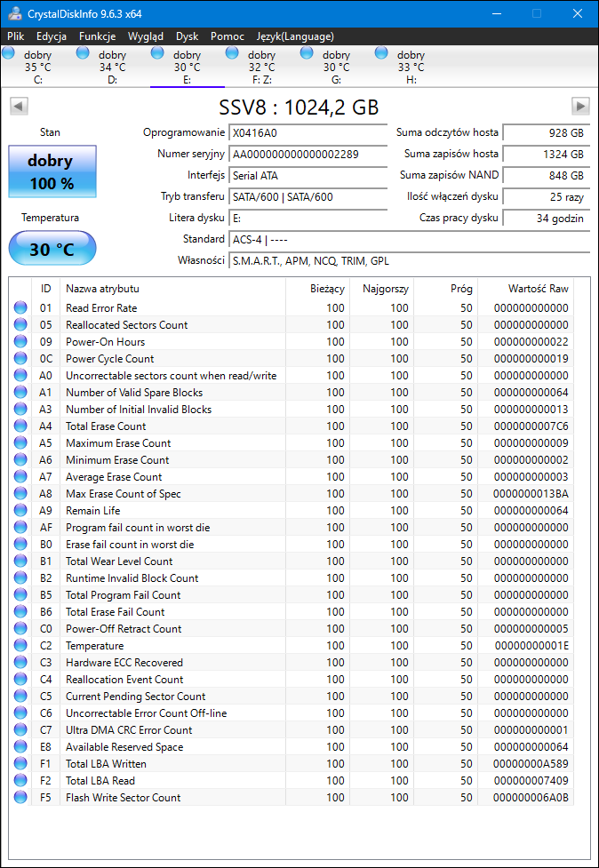The image size is (599, 868).
Task: Open the Dysk menu
Action: click(188, 36)
